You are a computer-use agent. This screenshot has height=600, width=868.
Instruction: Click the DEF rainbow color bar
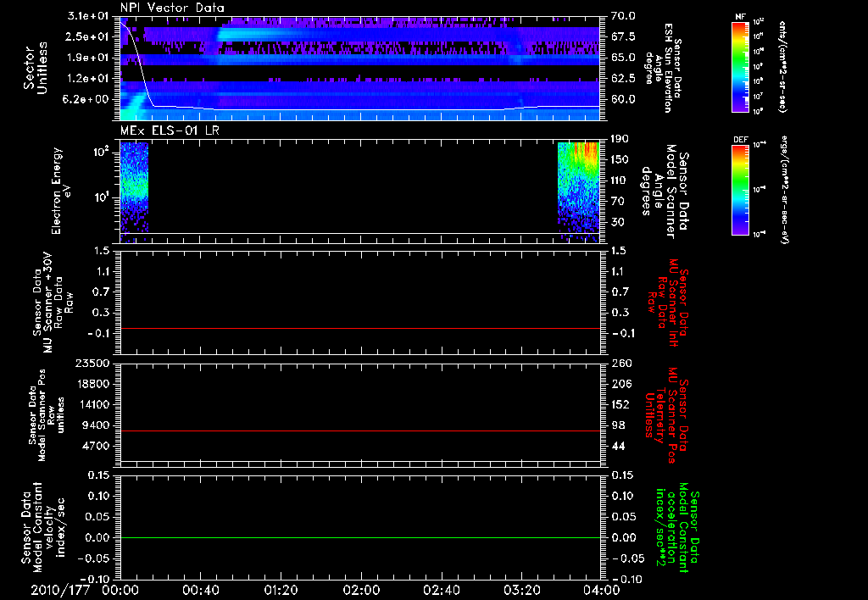[740, 190]
